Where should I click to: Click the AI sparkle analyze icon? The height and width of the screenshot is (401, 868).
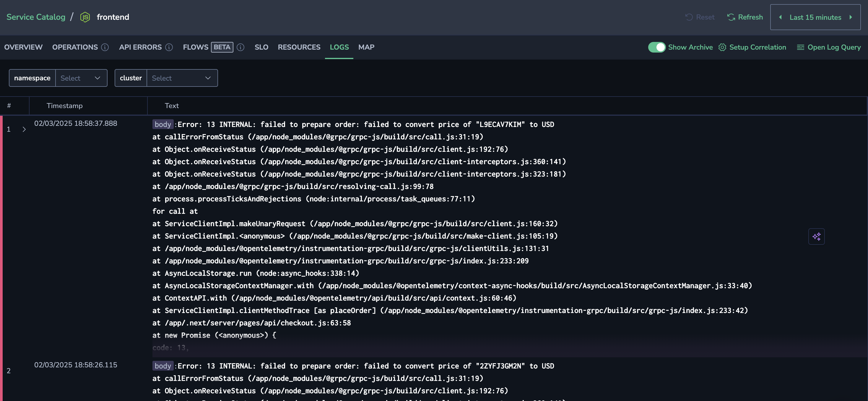coord(816,236)
